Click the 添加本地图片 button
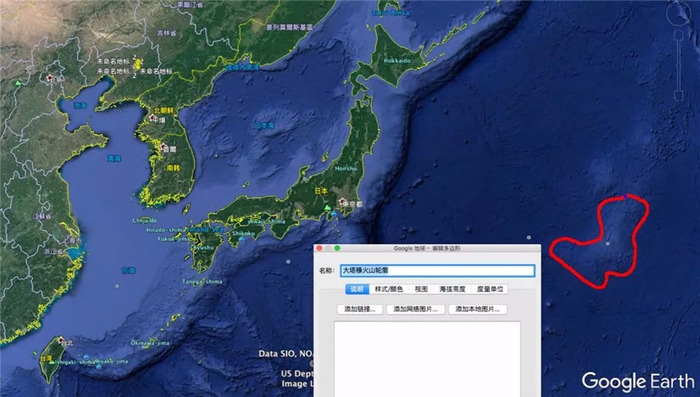Viewport: 700px width, 397px height. (x=478, y=309)
